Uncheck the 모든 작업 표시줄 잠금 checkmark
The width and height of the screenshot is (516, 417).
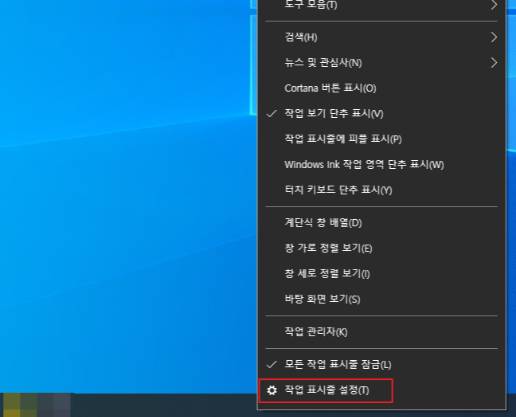point(272,365)
